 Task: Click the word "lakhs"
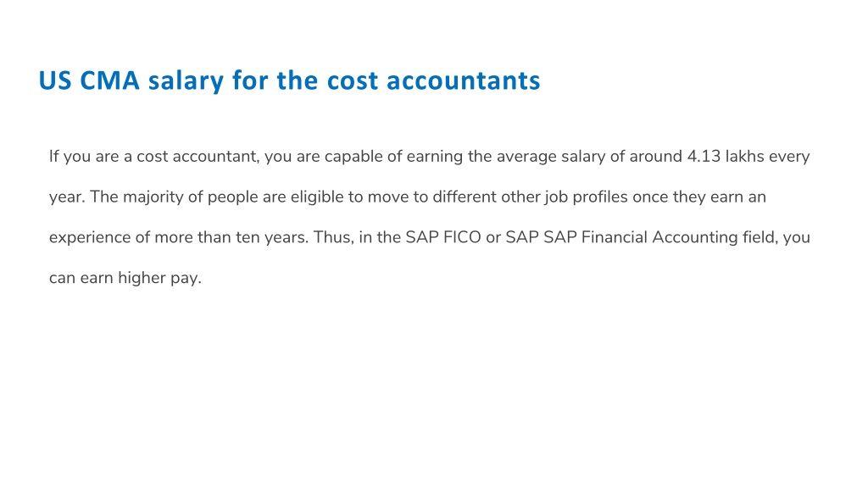click(x=744, y=157)
